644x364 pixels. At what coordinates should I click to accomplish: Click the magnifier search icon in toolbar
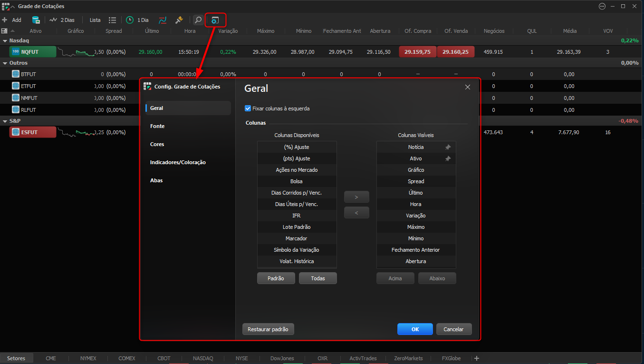pyautogui.click(x=198, y=20)
